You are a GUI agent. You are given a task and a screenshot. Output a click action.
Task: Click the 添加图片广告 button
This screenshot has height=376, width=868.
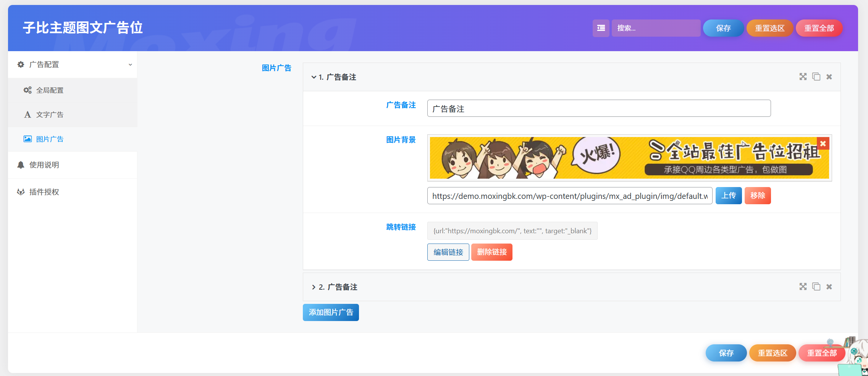pyautogui.click(x=331, y=313)
